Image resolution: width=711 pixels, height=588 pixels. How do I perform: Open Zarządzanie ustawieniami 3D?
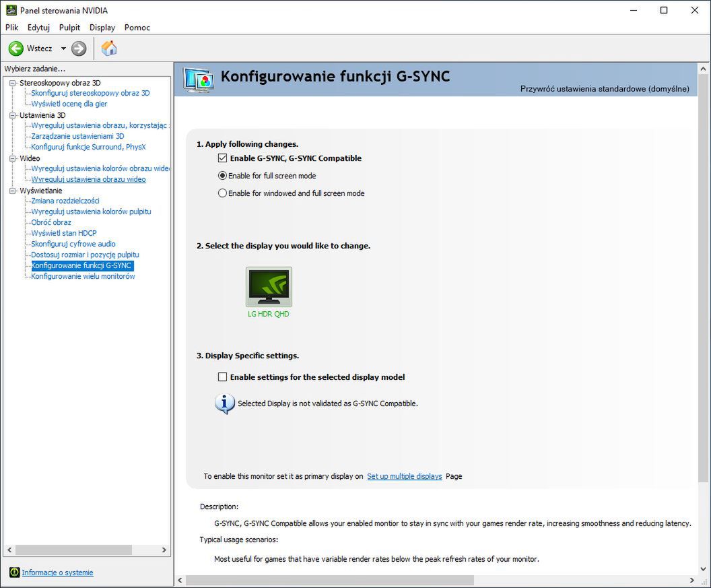click(77, 136)
